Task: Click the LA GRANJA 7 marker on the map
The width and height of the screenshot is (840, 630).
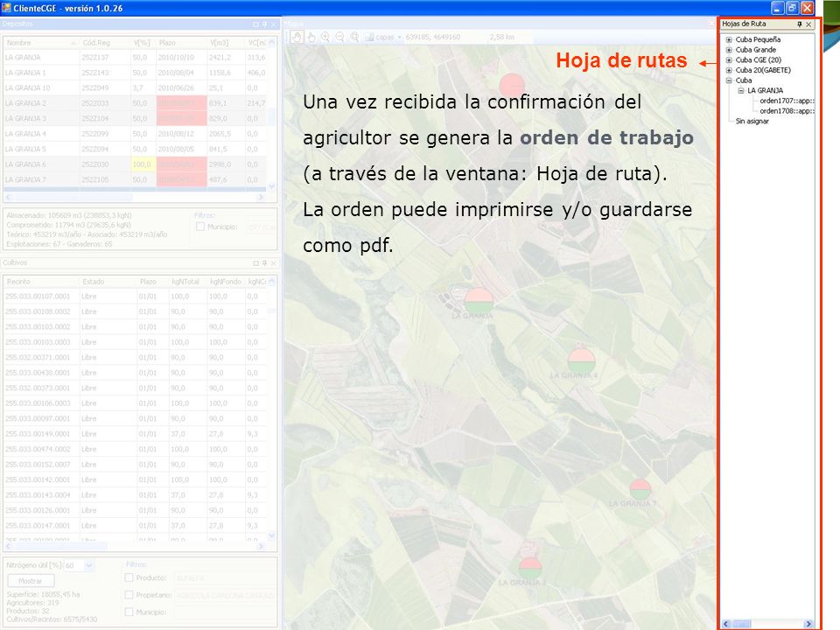Action: pos(640,490)
